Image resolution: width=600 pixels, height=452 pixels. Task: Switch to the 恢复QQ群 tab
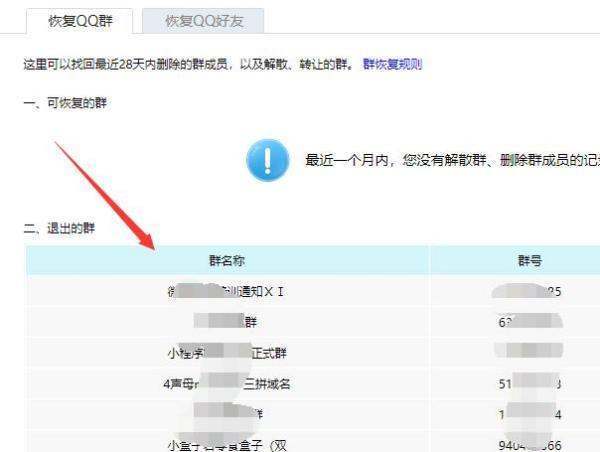80,21
